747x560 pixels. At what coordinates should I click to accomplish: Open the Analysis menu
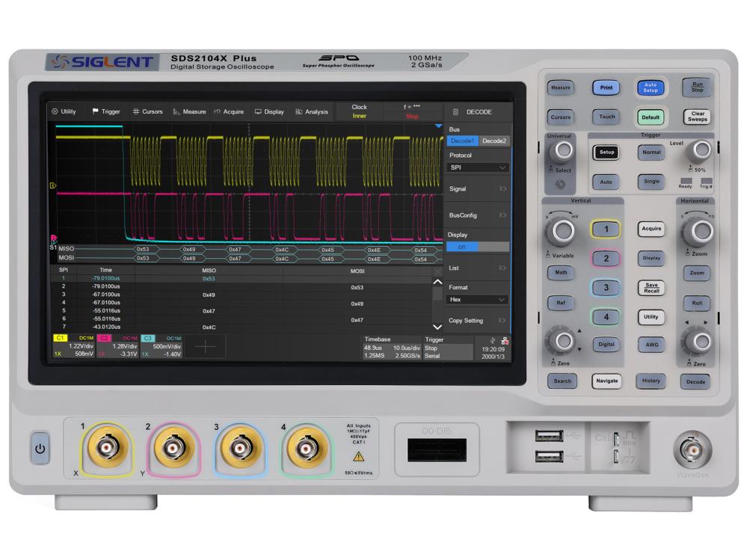point(312,112)
